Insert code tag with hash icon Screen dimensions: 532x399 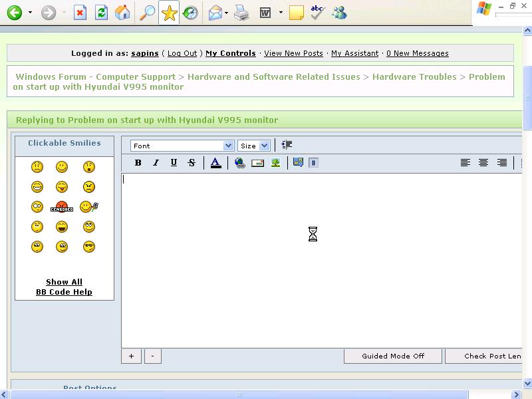click(x=313, y=163)
